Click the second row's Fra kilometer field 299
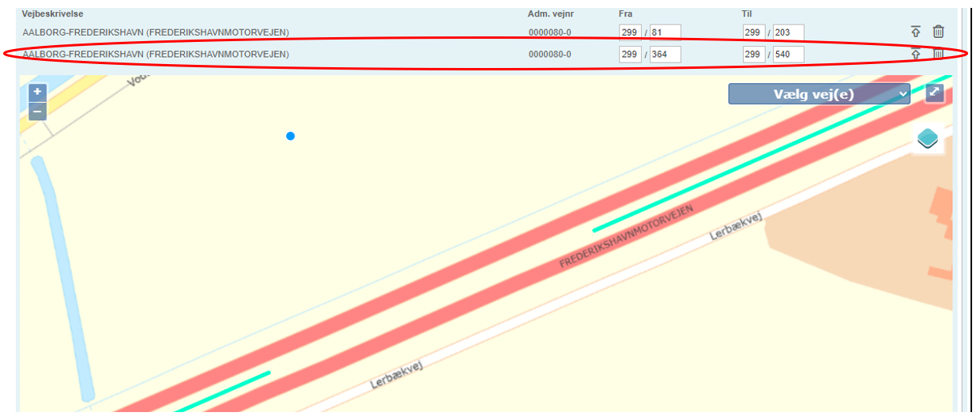This screenshot has height=420, width=980. (x=630, y=55)
